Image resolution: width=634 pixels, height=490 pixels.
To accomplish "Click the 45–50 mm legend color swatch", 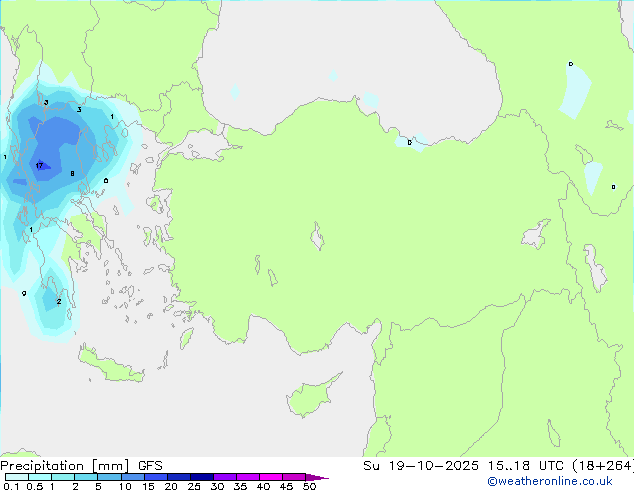I will coord(294,477).
